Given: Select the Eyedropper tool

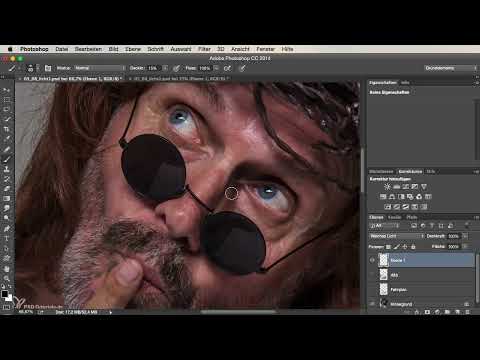Looking at the screenshot, I should pos(7,139).
